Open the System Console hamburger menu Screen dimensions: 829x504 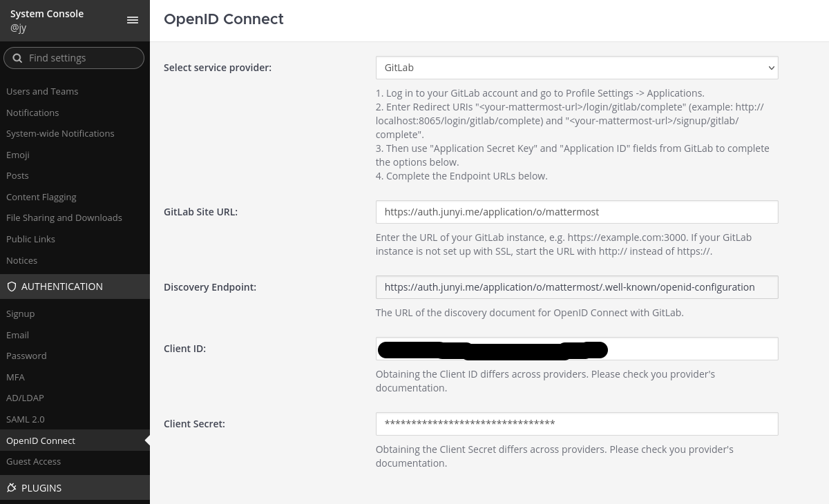[133, 20]
